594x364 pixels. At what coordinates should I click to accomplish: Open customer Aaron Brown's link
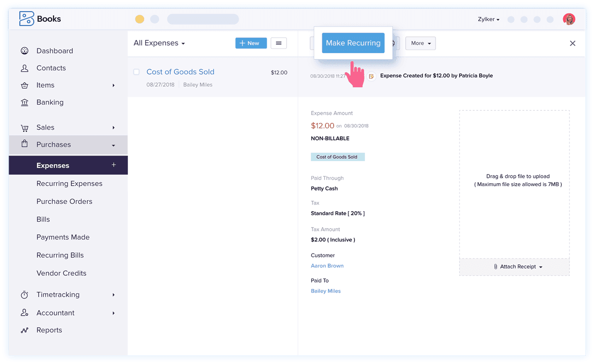tap(327, 266)
